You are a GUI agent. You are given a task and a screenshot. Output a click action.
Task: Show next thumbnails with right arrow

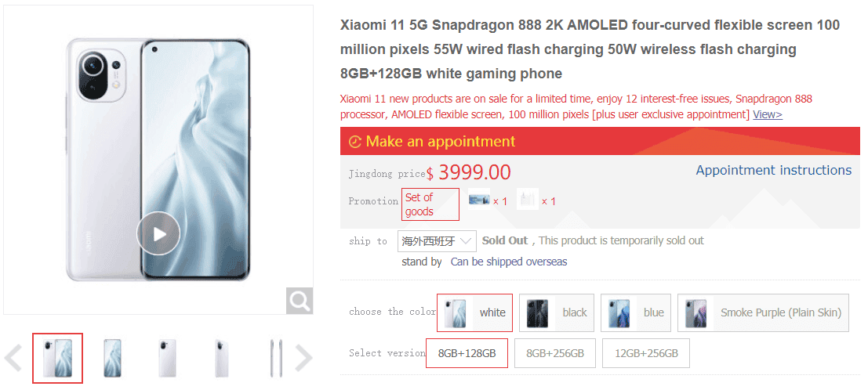click(x=303, y=358)
